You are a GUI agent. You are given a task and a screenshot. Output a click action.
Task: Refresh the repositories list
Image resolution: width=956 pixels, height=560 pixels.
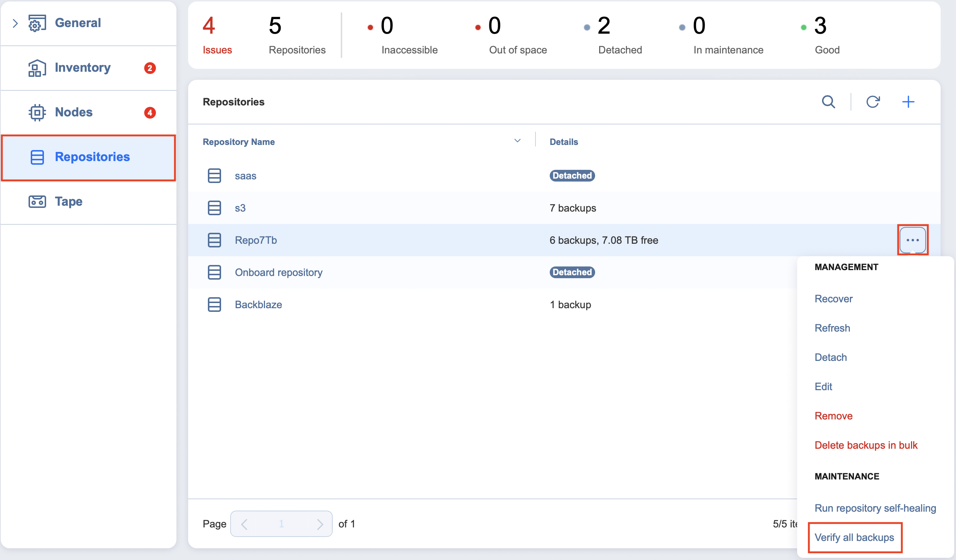(x=873, y=102)
